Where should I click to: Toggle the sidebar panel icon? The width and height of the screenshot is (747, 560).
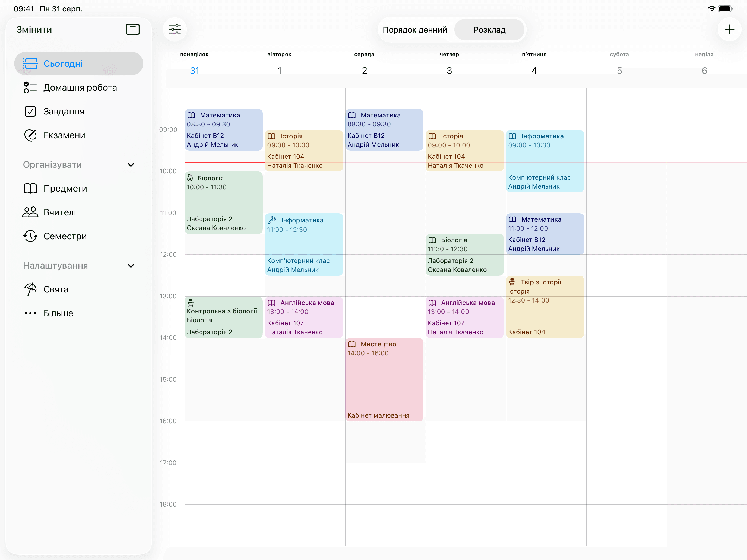point(133,29)
